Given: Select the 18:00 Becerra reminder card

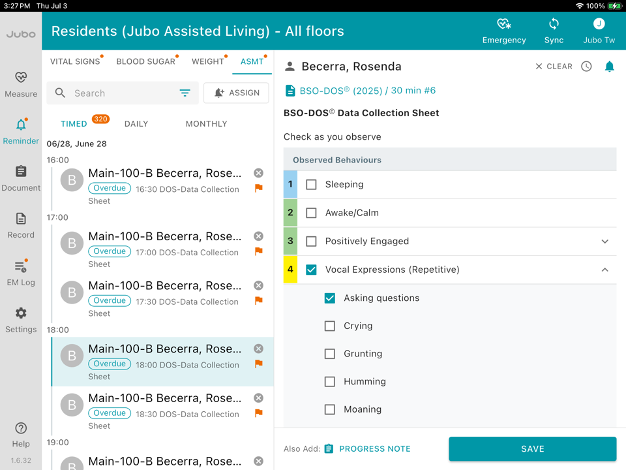Looking at the screenshot, I should click(162, 361).
